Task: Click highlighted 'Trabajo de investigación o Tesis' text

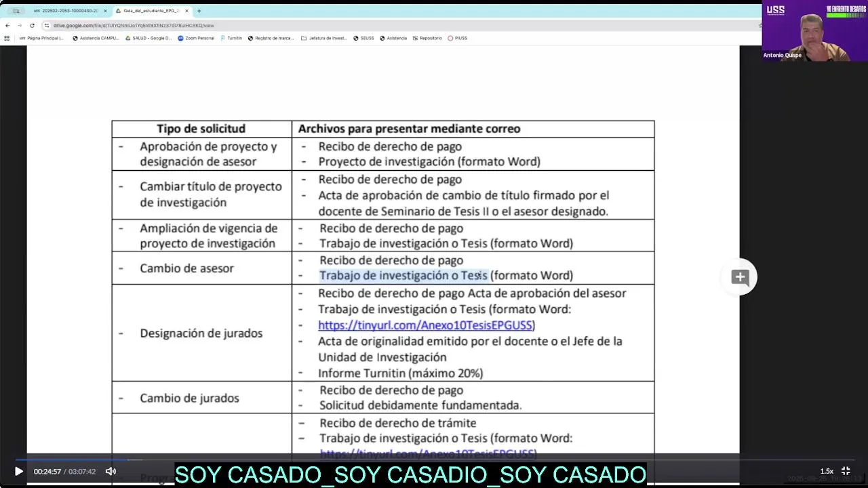Action: pos(403,276)
